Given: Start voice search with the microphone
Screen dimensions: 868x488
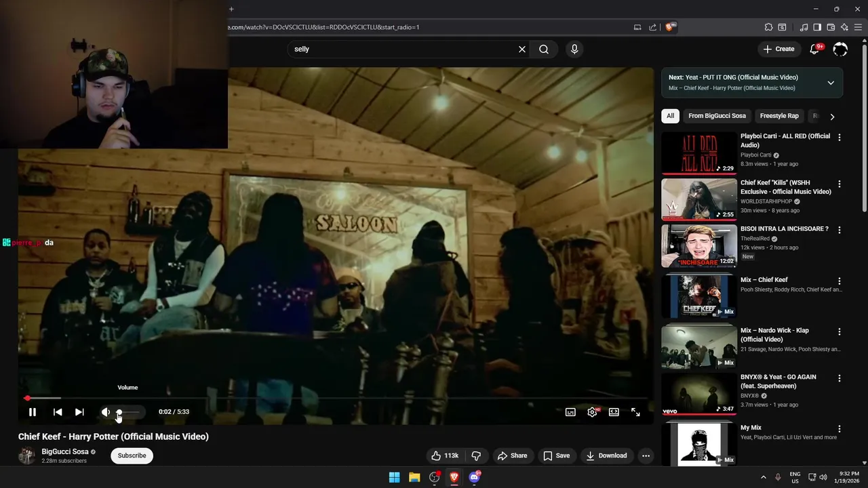Looking at the screenshot, I should pyautogui.click(x=574, y=49).
